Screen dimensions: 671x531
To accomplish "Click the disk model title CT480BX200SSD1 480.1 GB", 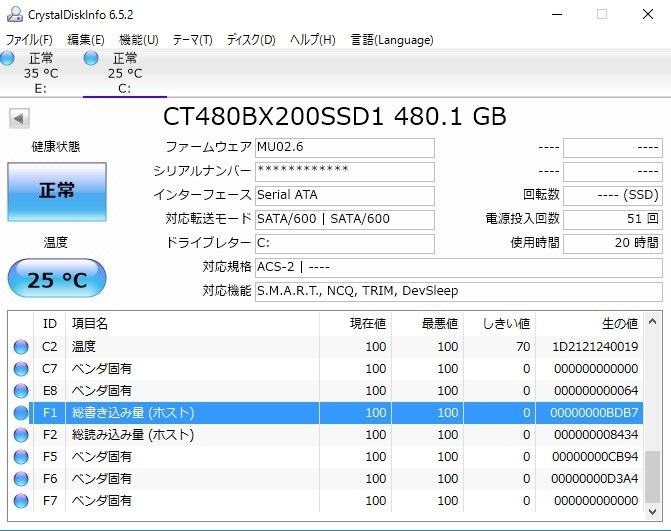I will click(335, 116).
